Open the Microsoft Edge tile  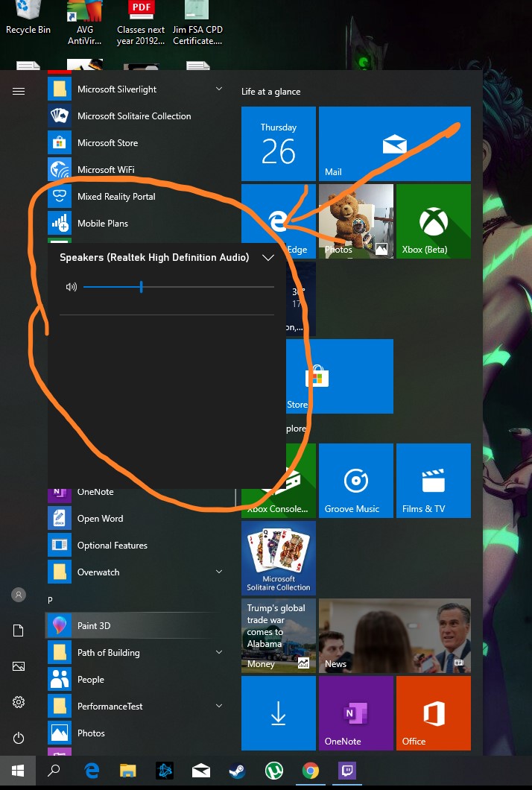click(x=279, y=221)
